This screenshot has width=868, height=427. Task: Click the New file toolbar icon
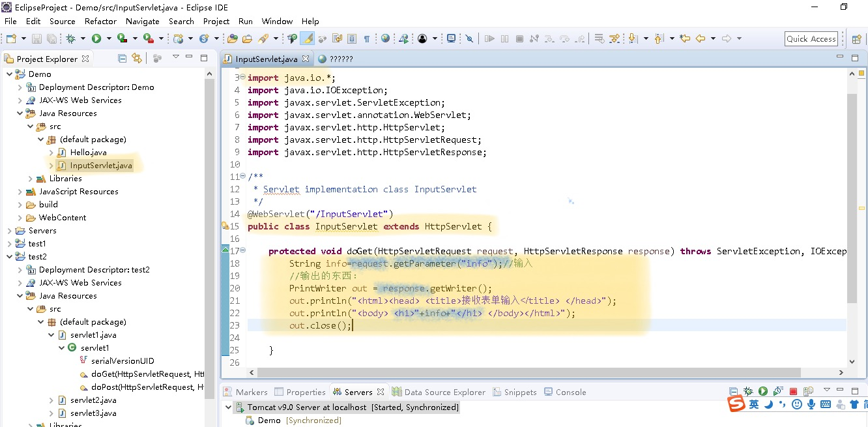[10, 38]
